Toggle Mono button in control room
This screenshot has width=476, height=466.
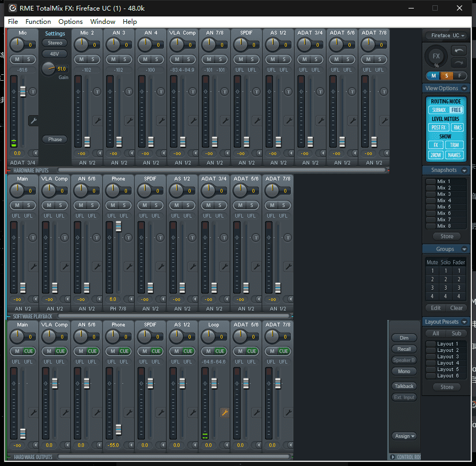click(x=404, y=372)
